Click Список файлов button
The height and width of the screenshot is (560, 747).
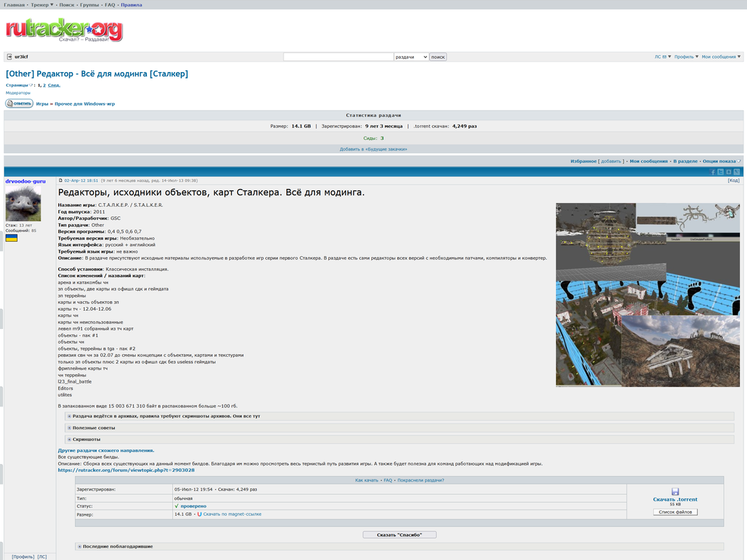click(x=675, y=512)
